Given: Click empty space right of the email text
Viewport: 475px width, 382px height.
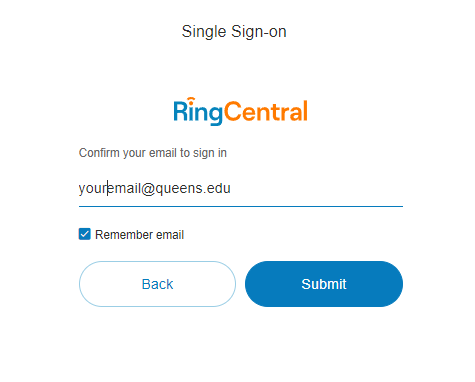Looking at the screenshot, I should click(317, 189).
